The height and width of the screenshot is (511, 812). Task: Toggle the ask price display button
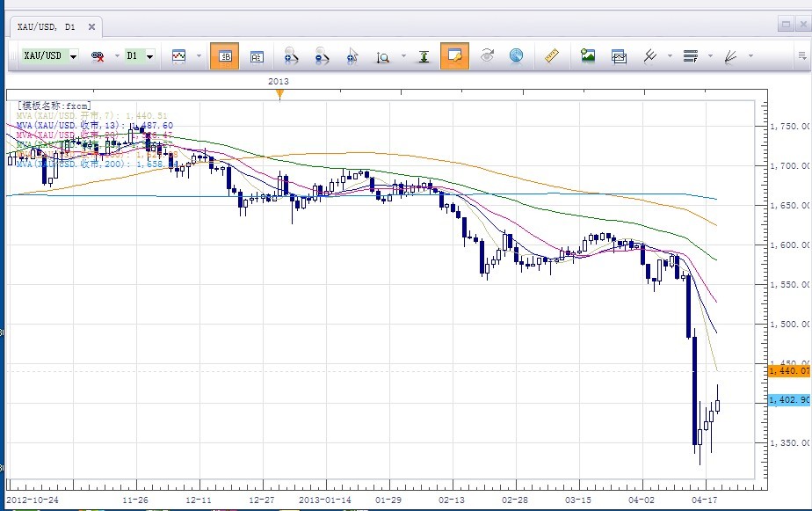click(x=257, y=56)
